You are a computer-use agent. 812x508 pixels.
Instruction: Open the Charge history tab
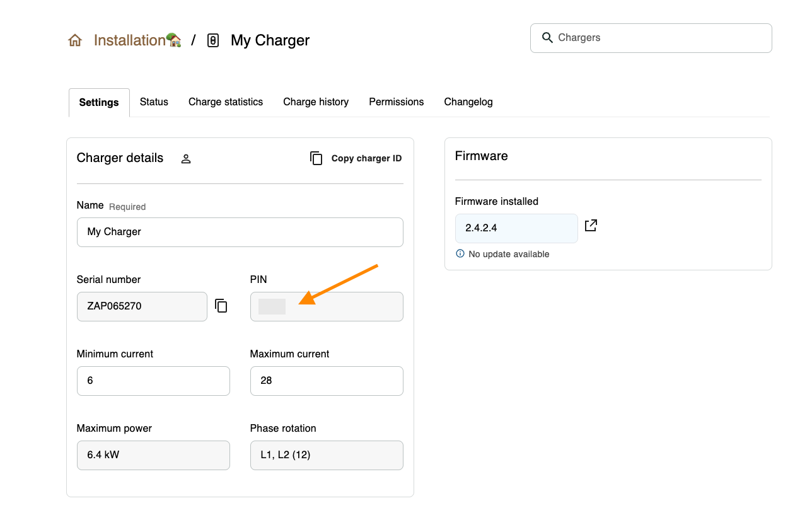316,102
